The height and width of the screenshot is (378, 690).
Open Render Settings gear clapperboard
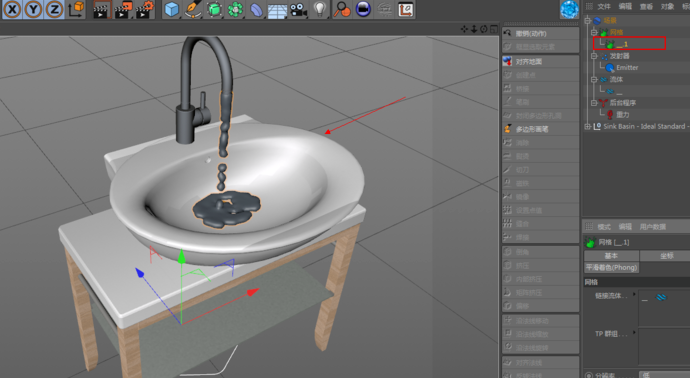click(x=145, y=9)
